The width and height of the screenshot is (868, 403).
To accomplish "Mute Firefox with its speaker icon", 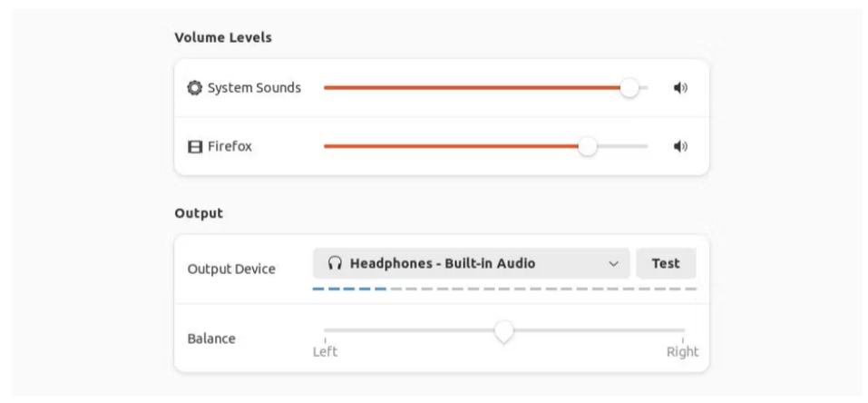I will point(680,146).
